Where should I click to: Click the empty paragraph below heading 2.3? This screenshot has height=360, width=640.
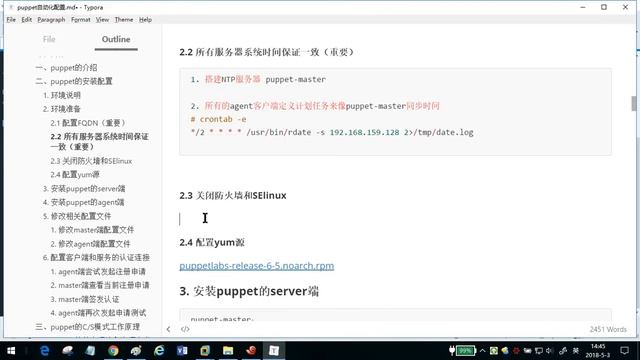395,219
